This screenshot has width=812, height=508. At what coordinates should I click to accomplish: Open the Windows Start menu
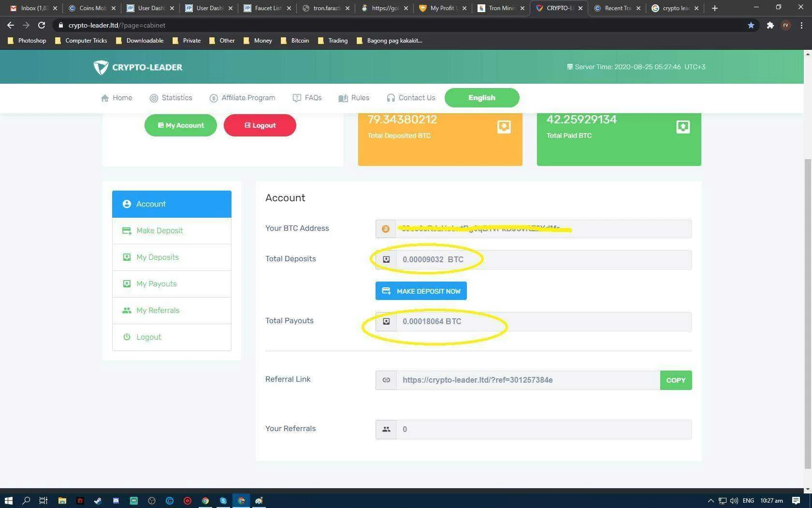pos(8,500)
